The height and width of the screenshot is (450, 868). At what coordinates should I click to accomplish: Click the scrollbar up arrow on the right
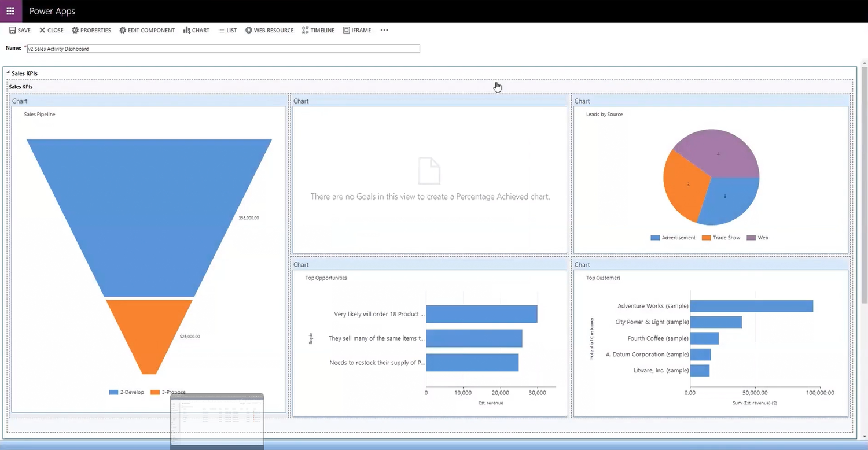(x=864, y=62)
